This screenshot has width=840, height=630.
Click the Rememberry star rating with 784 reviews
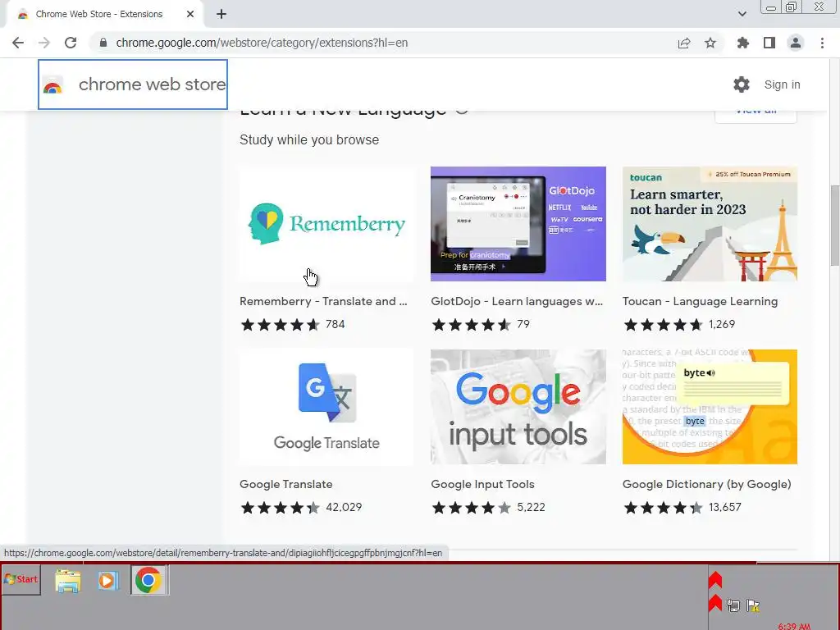tap(293, 325)
